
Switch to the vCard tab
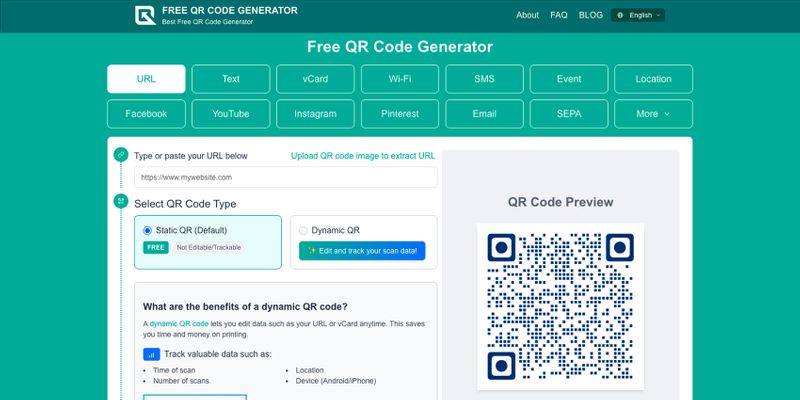(x=315, y=79)
